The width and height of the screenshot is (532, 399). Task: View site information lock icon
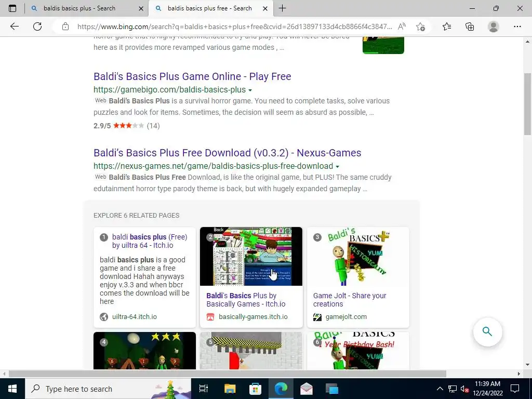65,26
